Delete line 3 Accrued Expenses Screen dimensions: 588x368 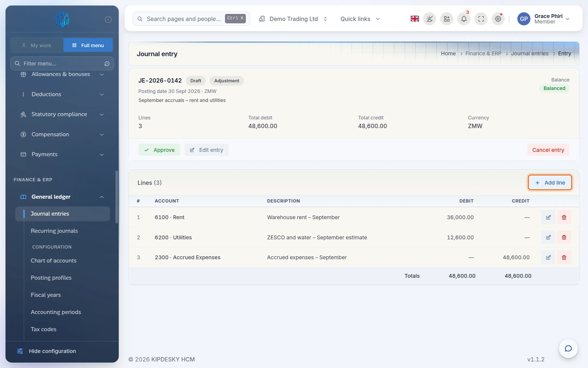[564, 257]
